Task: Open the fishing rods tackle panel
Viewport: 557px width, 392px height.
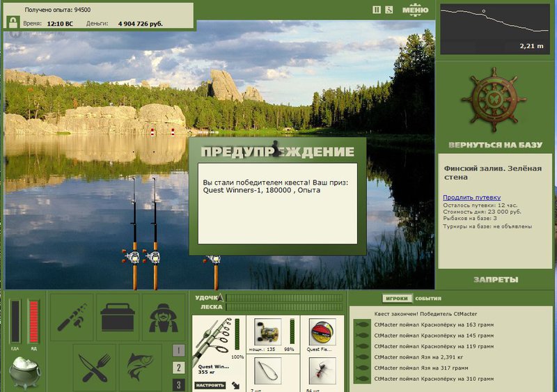Action: click(72, 317)
